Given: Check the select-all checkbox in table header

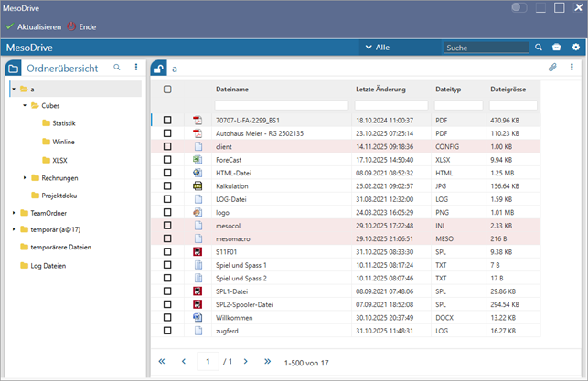Looking at the screenshot, I should pyautogui.click(x=167, y=90).
